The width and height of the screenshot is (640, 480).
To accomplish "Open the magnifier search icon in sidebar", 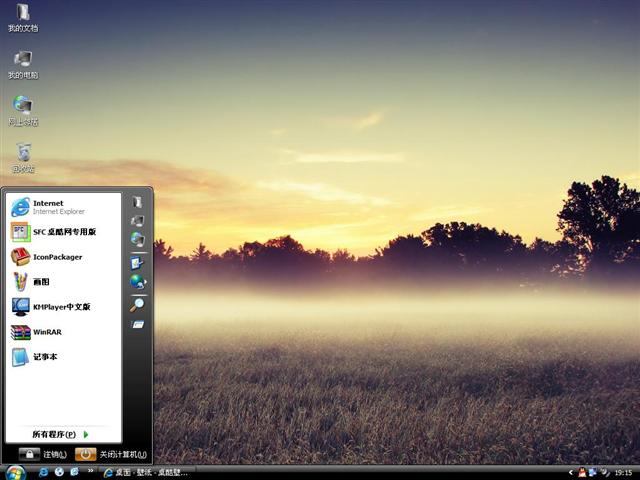I will pyautogui.click(x=138, y=305).
